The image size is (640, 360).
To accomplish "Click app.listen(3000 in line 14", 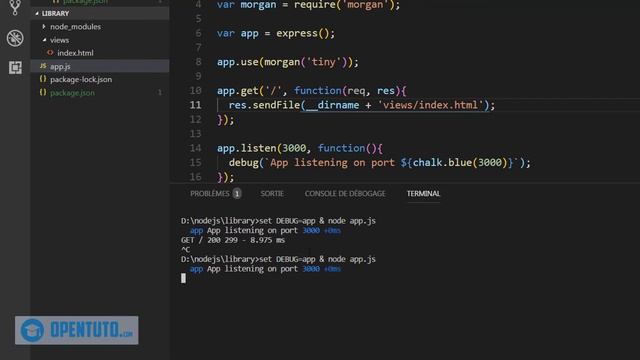I will click(262, 148).
